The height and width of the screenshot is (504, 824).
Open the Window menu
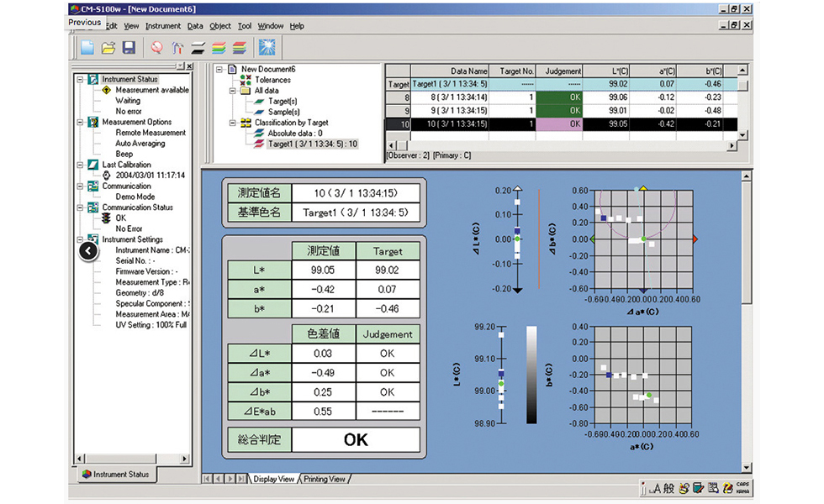271,26
